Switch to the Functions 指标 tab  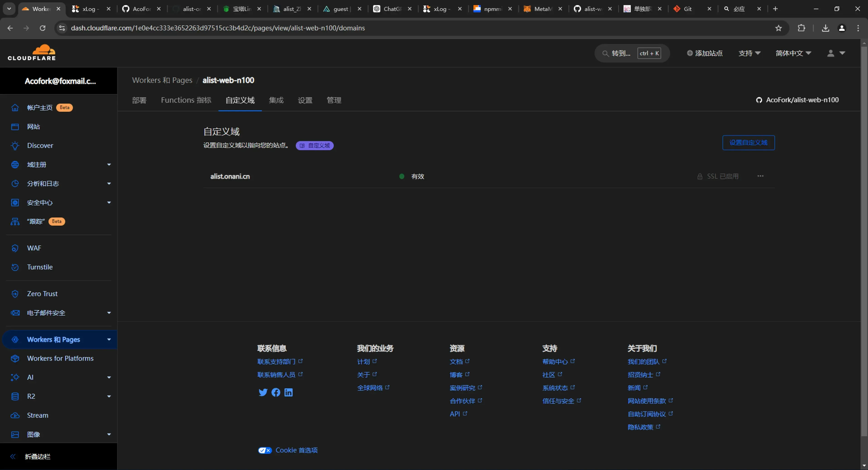click(186, 100)
